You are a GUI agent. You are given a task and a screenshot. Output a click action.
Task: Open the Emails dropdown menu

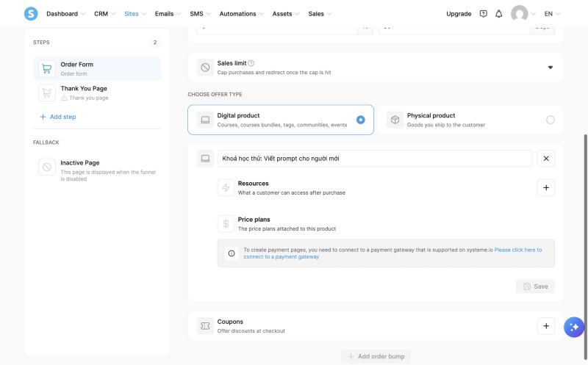[x=168, y=14]
